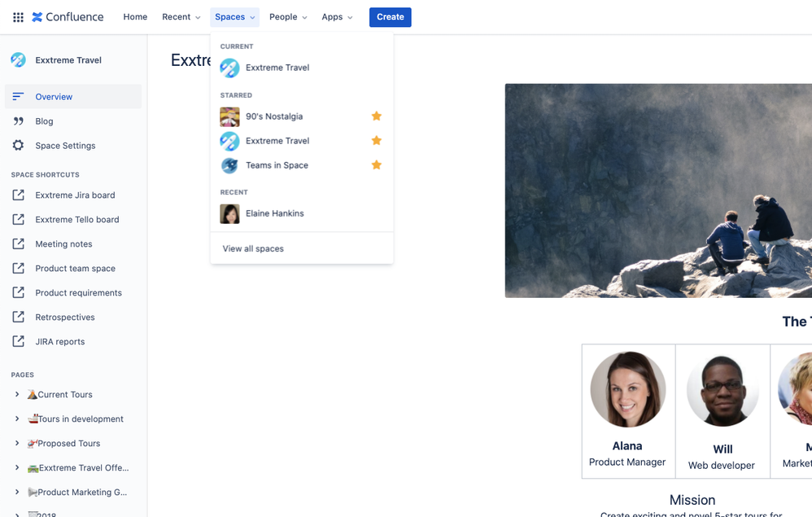Click external link icon beside Exxtreme Tello board
812x517 pixels.
(x=18, y=219)
